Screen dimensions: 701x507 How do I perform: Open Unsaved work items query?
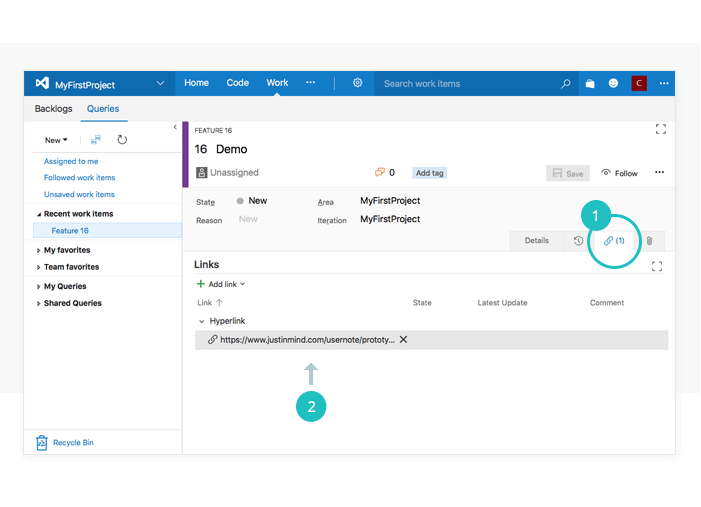(x=79, y=194)
